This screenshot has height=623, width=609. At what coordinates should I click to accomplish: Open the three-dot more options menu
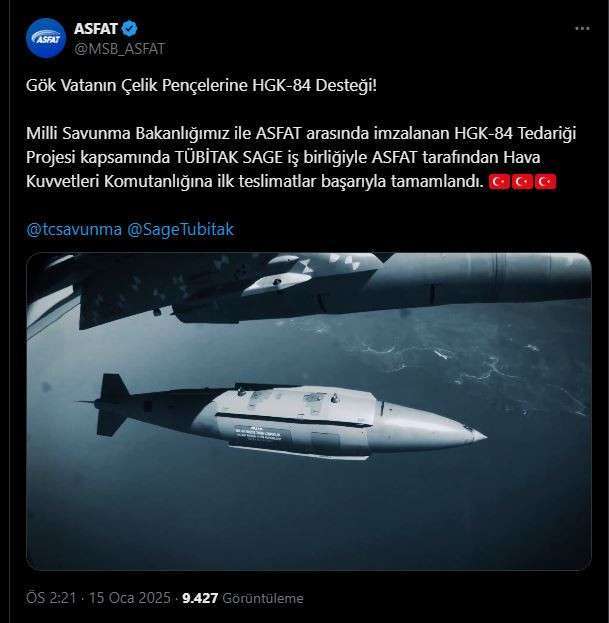(582, 29)
